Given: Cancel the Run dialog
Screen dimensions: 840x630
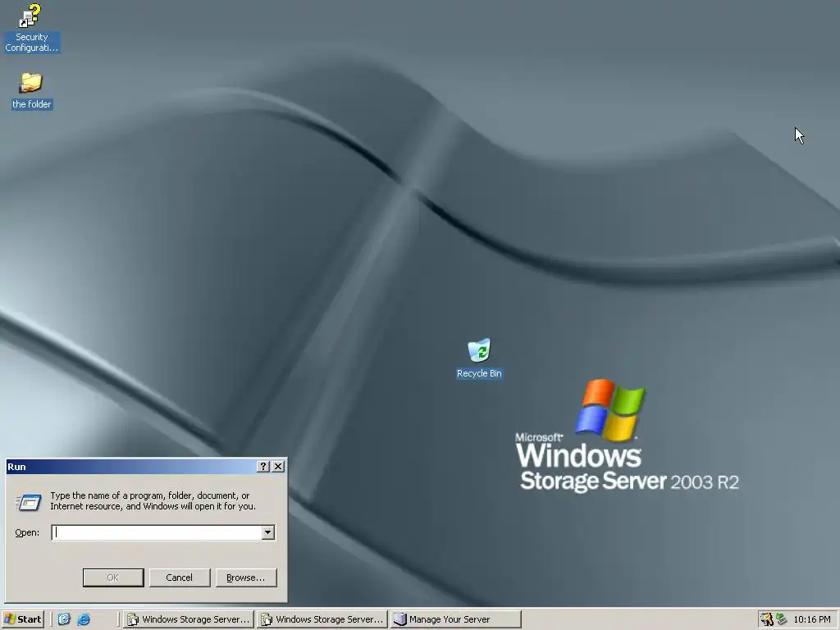Looking at the screenshot, I should pyautogui.click(x=180, y=577).
